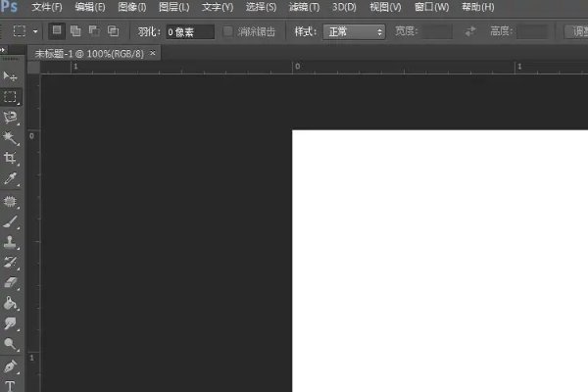This screenshot has height=392, width=588.
Task: Open the 滤镜(T) filter menu
Action: tap(301, 8)
